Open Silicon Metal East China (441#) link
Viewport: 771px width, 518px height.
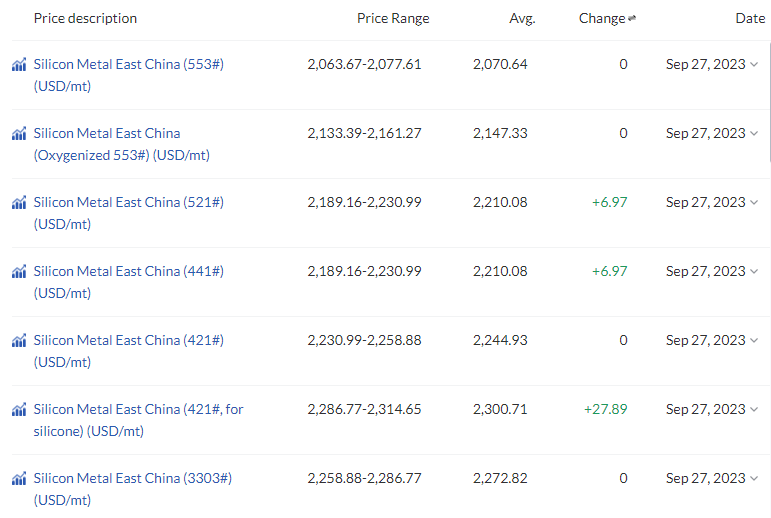(129, 282)
